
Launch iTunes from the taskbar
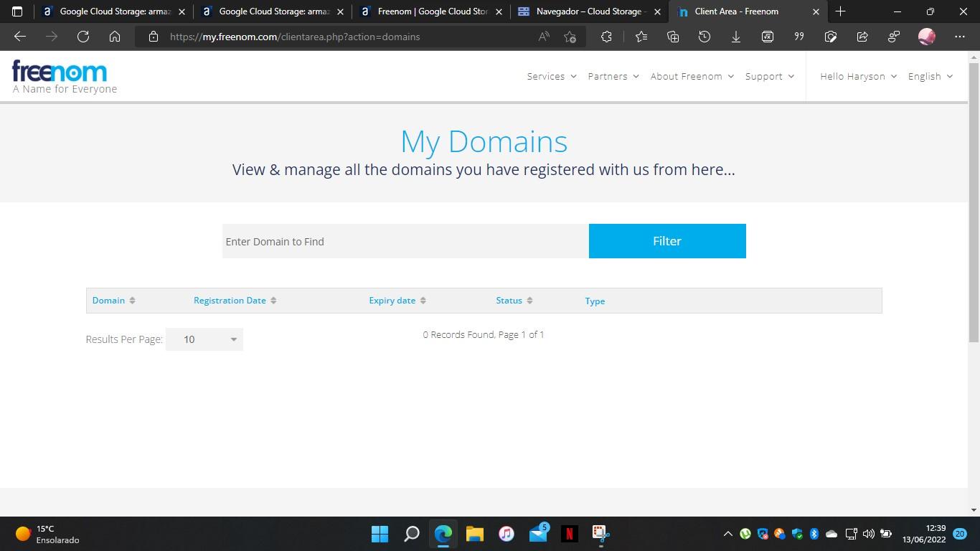(x=507, y=534)
